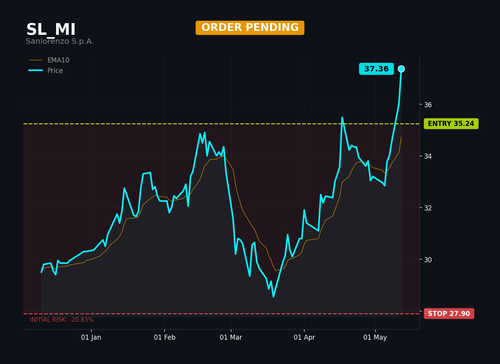
Task: Click the cyan last-price dot marker
Action: tap(401, 69)
